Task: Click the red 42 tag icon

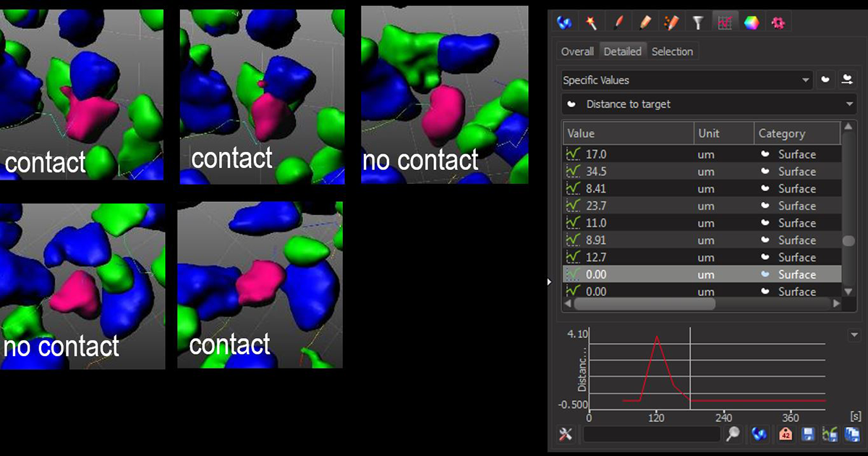Action: (786, 434)
